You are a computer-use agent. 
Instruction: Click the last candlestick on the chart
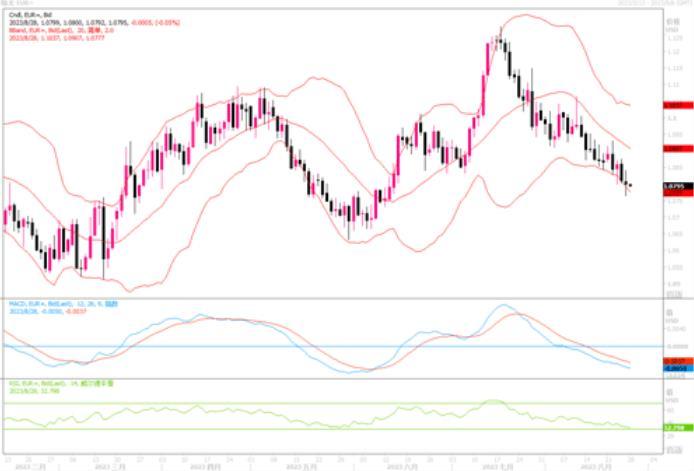point(629,184)
